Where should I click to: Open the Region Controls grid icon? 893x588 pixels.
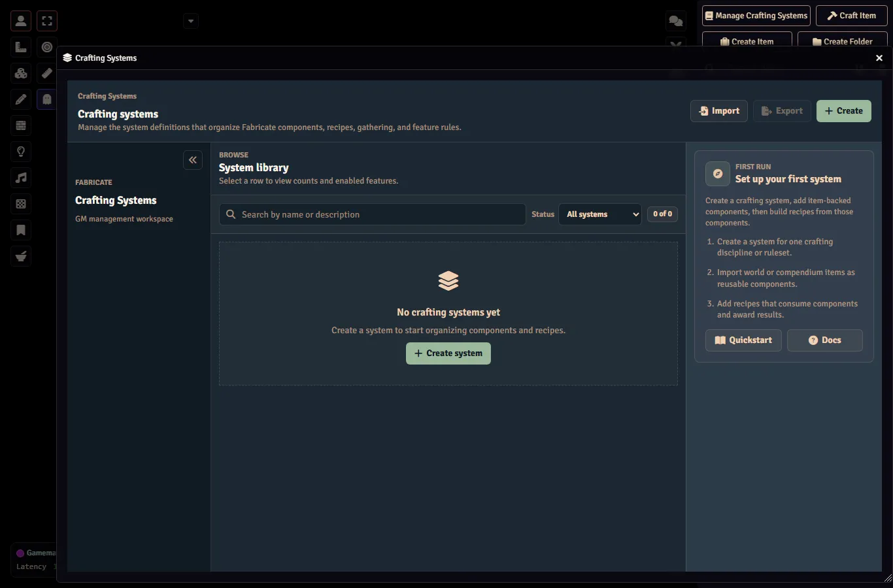(21, 204)
